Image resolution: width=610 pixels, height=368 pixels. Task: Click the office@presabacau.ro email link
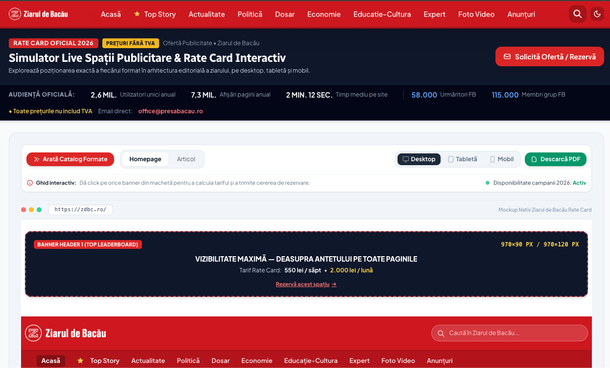170,111
